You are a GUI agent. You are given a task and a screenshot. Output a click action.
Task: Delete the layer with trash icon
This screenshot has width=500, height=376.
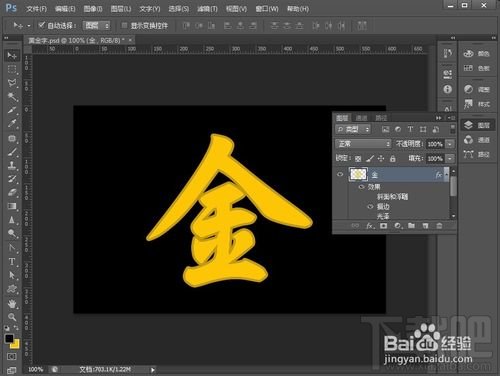point(439,226)
